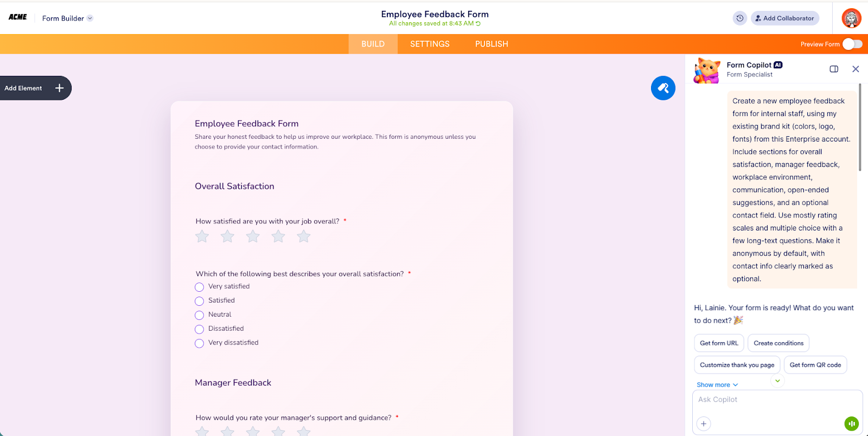Select the Overall Satisfaction section heading
The image size is (868, 436).
[234, 186]
